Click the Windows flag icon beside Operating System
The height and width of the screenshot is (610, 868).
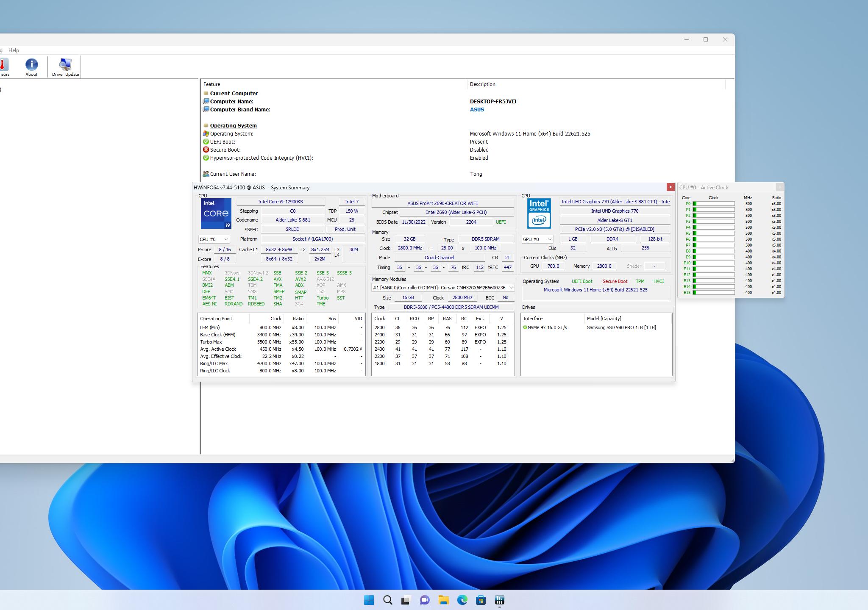[x=206, y=133]
